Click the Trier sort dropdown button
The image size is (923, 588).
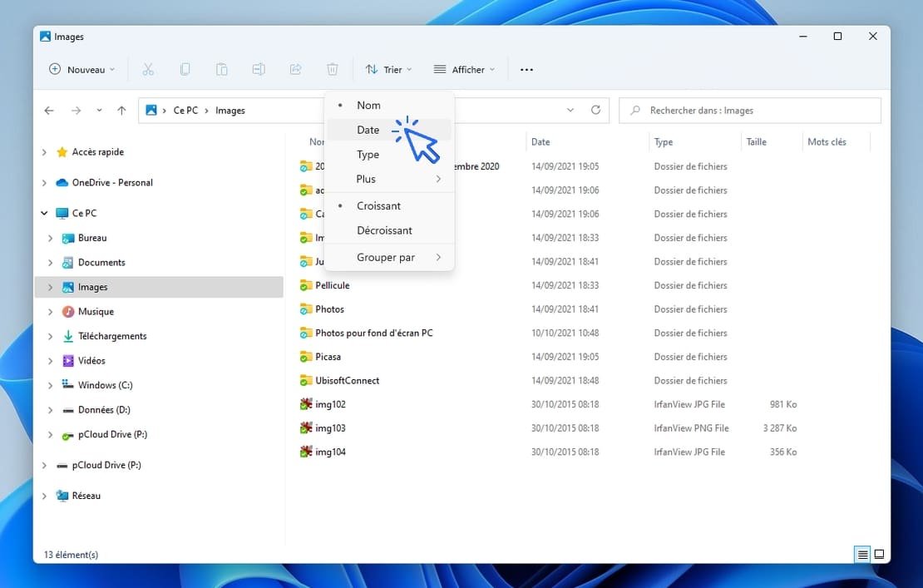click(388, 70)
